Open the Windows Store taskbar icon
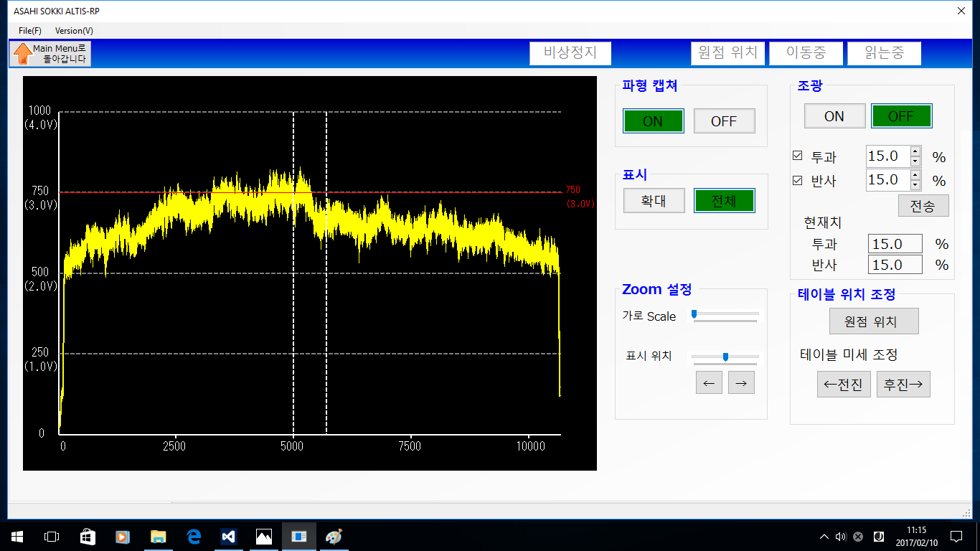Screen dimensions: 980x551 88,537
